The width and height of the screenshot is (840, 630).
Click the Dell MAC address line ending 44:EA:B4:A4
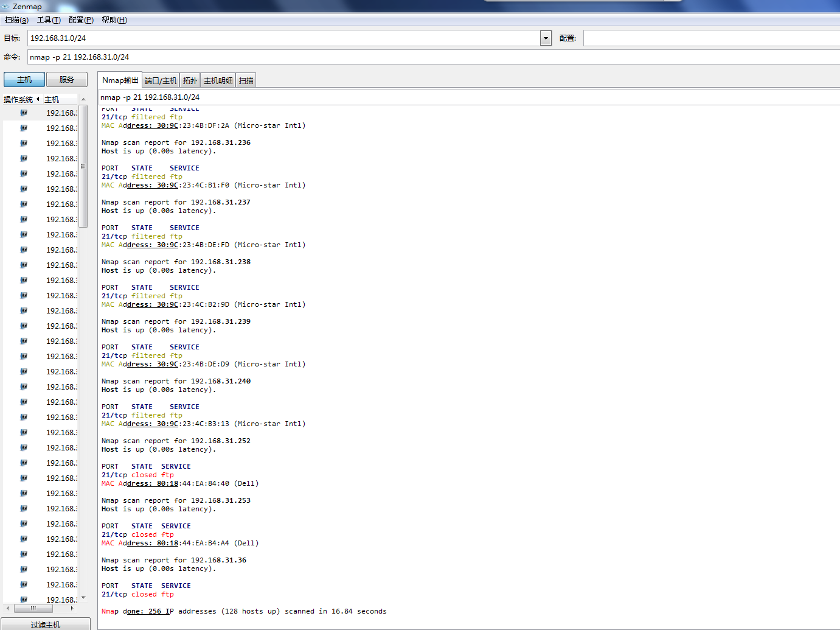click(x=180, y=543)
